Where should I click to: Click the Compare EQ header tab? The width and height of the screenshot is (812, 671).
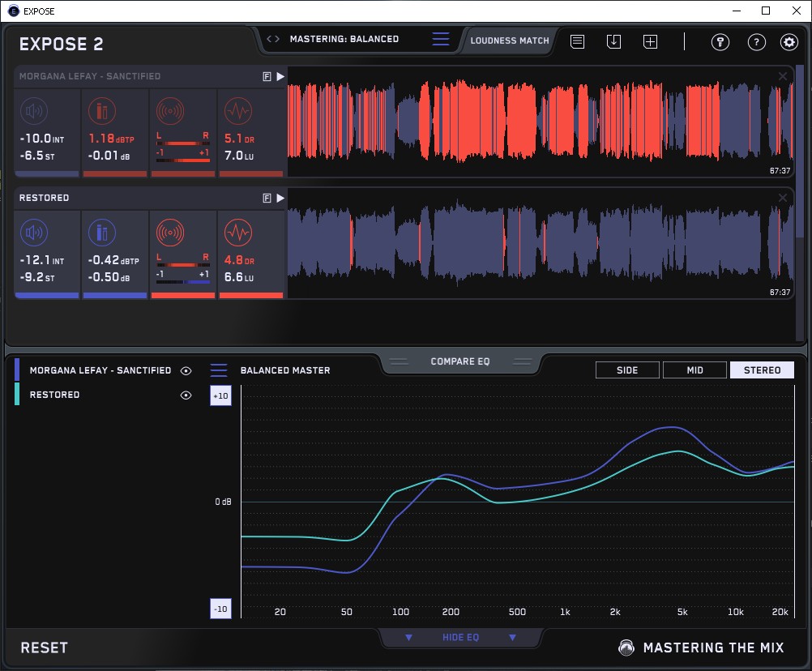point(459,361)
